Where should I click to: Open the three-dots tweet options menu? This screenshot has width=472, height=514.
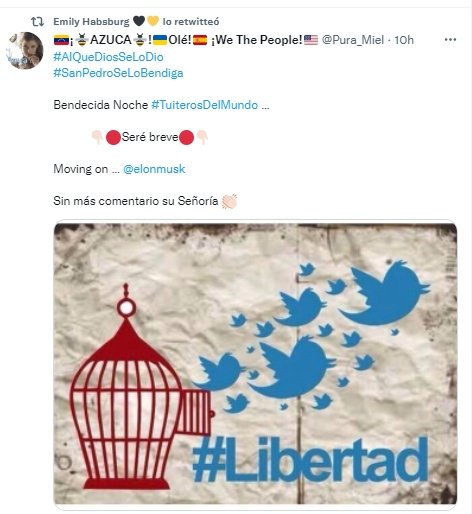click(450, 40)
